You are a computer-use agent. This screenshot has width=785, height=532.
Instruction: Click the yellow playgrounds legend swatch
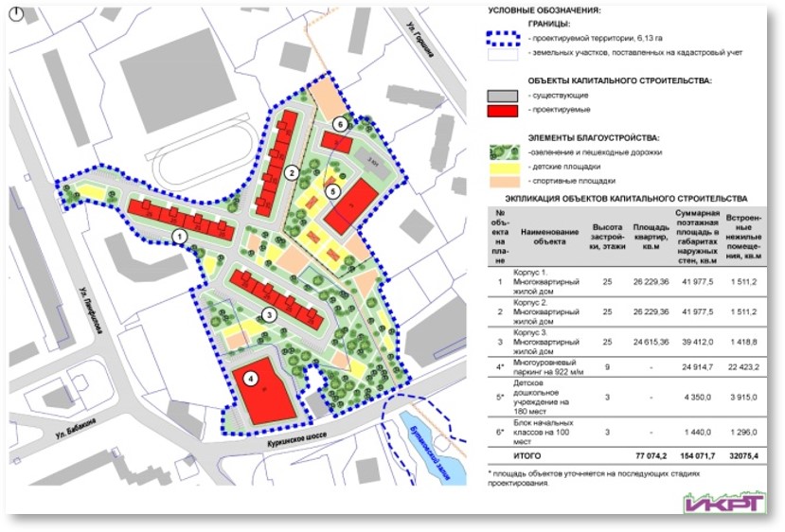pos(505,167)
